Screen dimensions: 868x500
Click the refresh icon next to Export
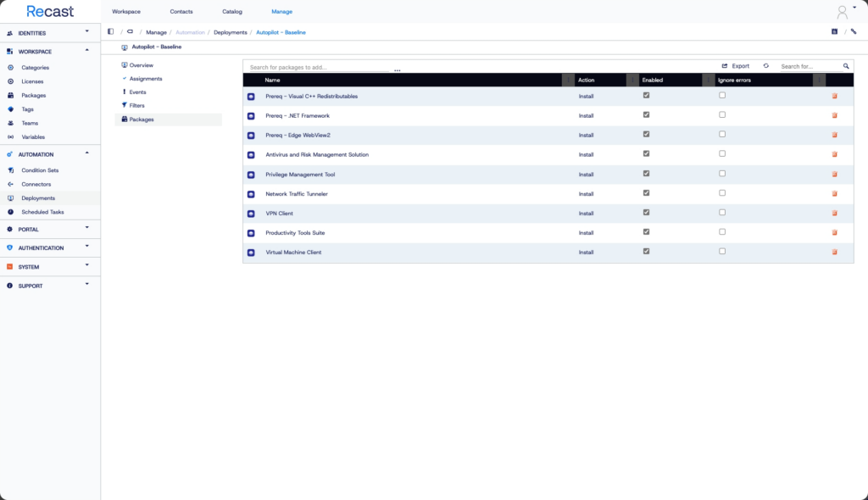[x=767, y=65]
